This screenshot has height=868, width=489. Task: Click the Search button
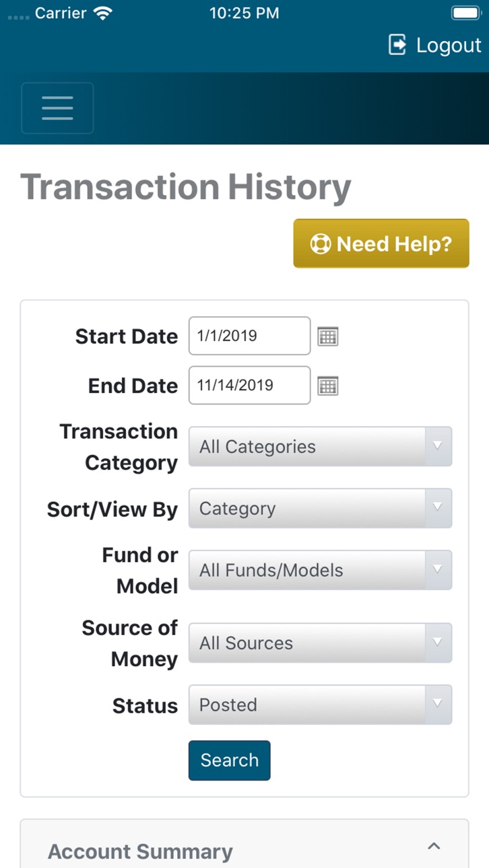229,760
